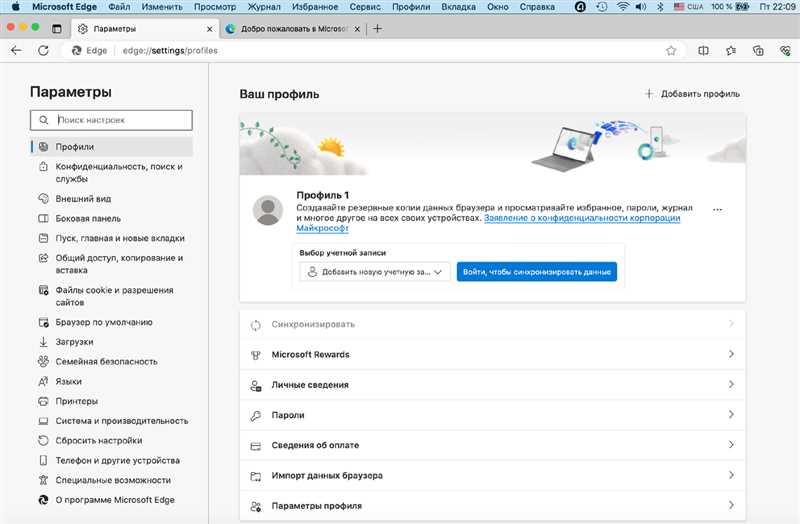
Task: Open the Apple menu
Action: [x=16, y=7]
